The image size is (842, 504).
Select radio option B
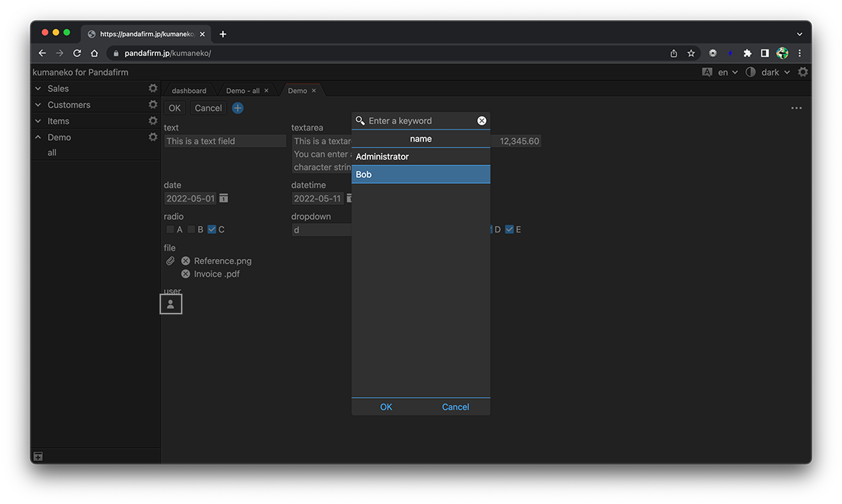[191, 229]
